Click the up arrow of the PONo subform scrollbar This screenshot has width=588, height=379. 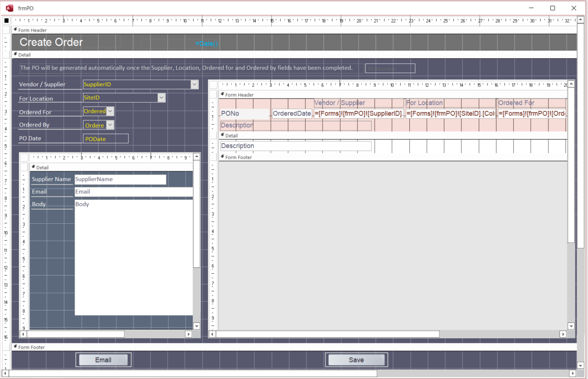click(571, 84)
